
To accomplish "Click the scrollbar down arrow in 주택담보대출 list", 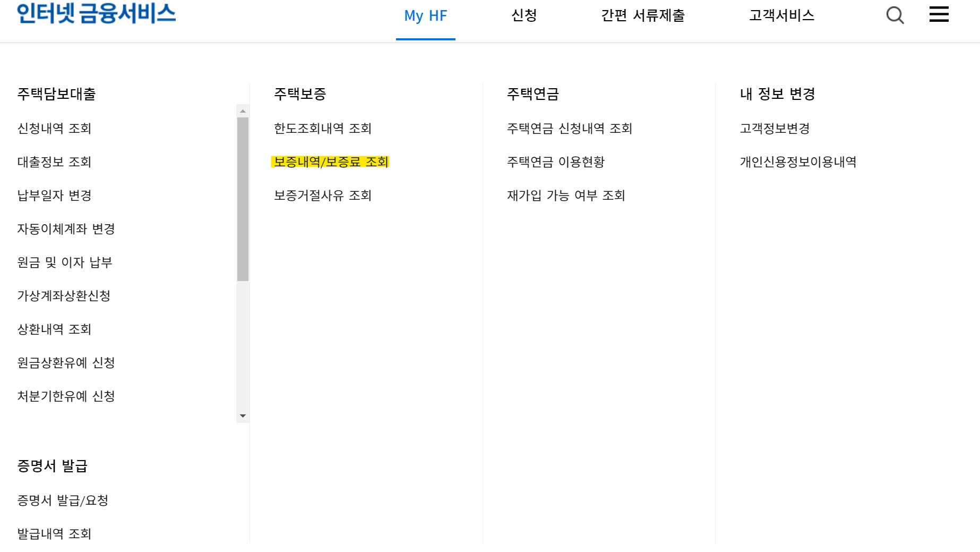I will (x=243, y=415).
